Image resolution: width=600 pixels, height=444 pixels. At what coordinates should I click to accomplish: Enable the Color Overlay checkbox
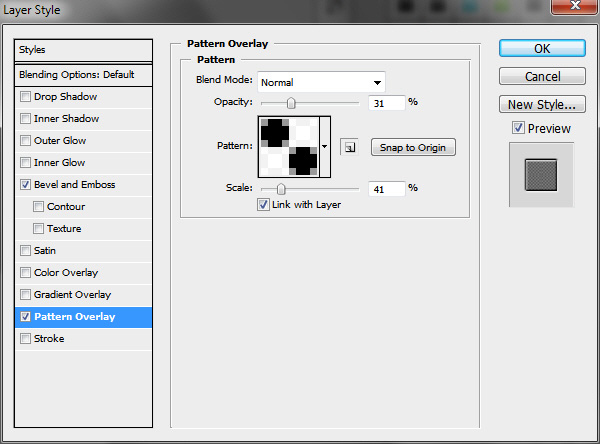25,273
